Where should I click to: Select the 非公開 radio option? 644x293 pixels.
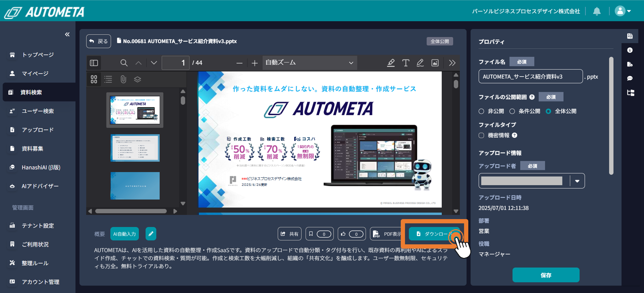point(481,111)
